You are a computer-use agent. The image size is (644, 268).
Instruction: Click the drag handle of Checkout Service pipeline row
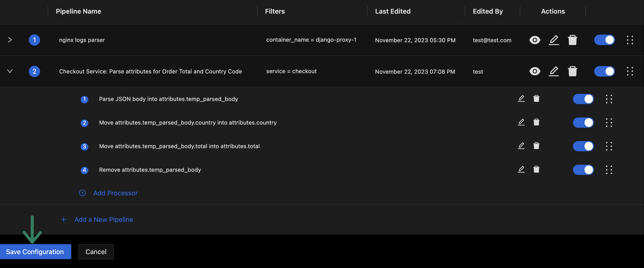coord(630,71)
